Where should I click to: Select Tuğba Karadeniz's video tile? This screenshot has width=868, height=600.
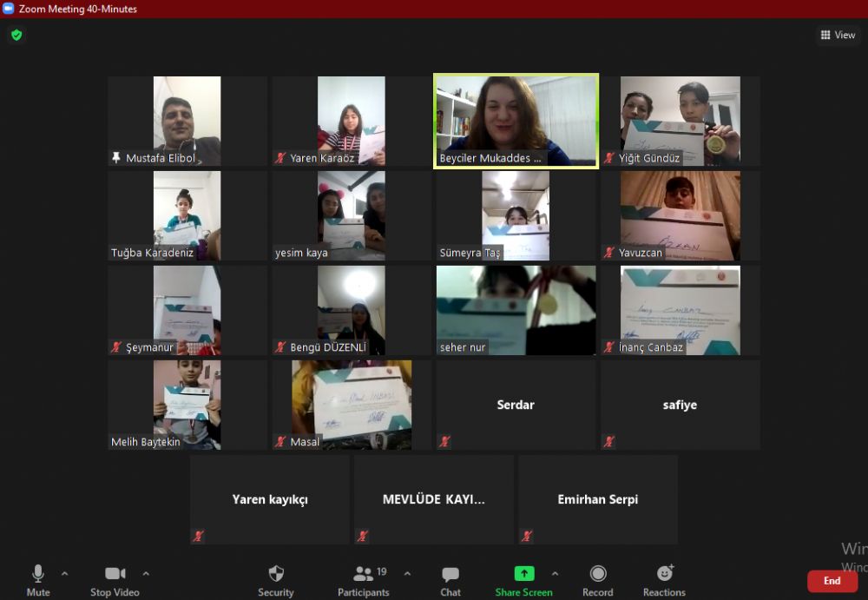pos(187,215)
